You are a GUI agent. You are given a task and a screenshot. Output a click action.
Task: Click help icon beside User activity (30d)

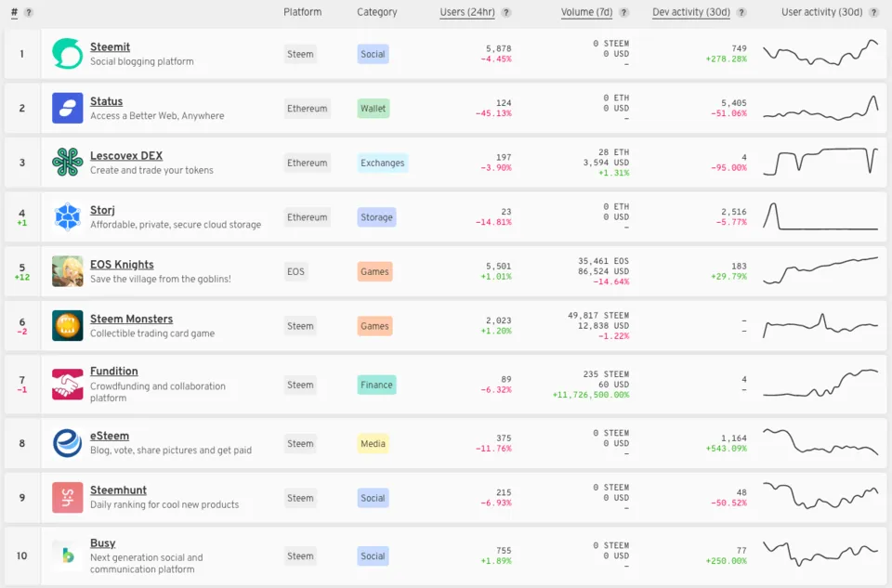point(873,12)
